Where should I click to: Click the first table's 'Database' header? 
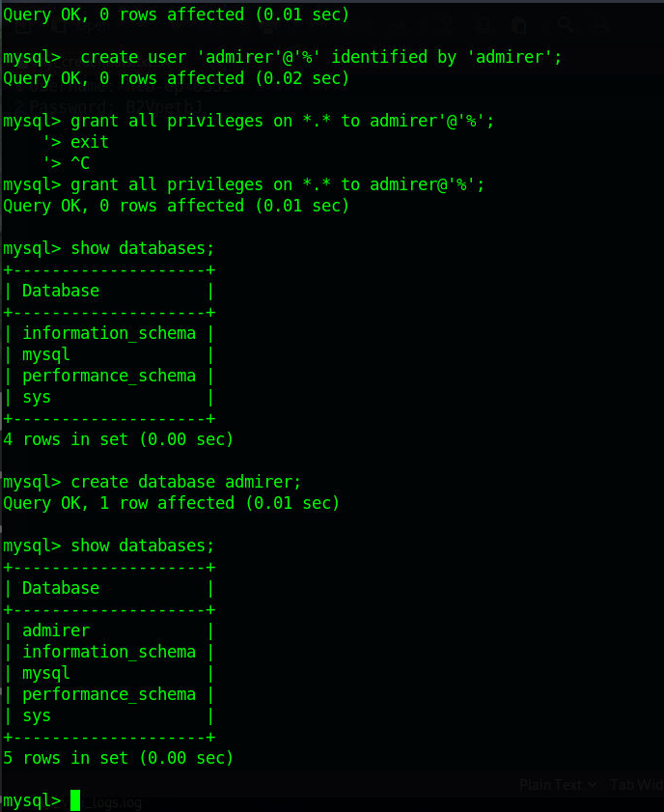[61, 291]
